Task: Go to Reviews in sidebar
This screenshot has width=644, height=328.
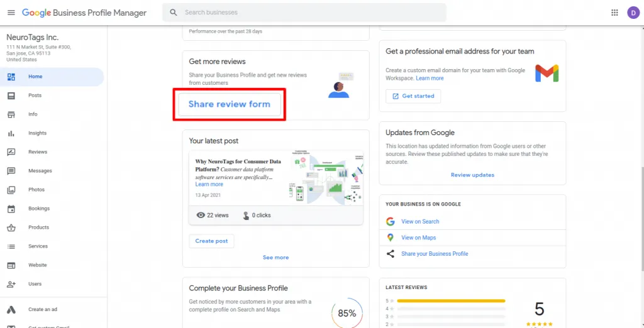Action: 37,152
